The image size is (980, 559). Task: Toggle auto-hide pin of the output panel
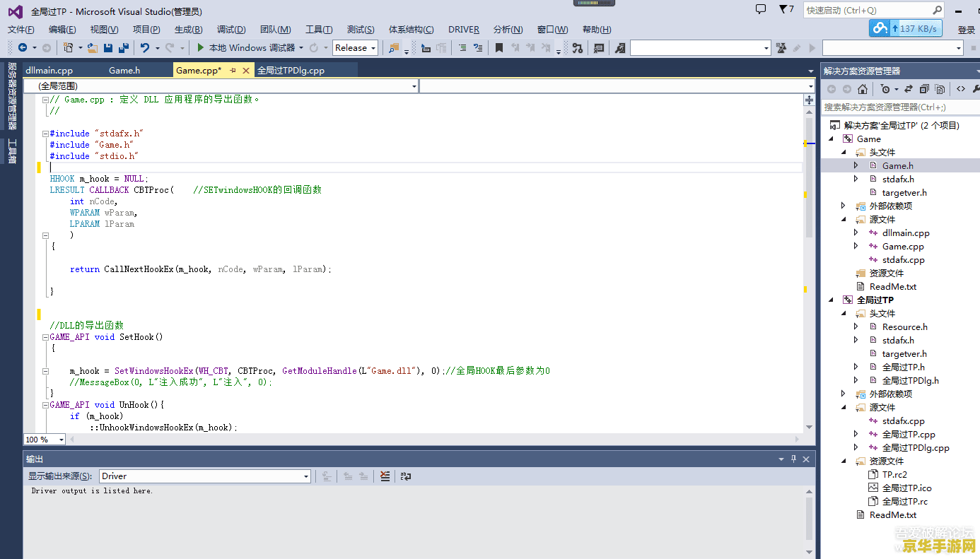[x=793, y=459]
